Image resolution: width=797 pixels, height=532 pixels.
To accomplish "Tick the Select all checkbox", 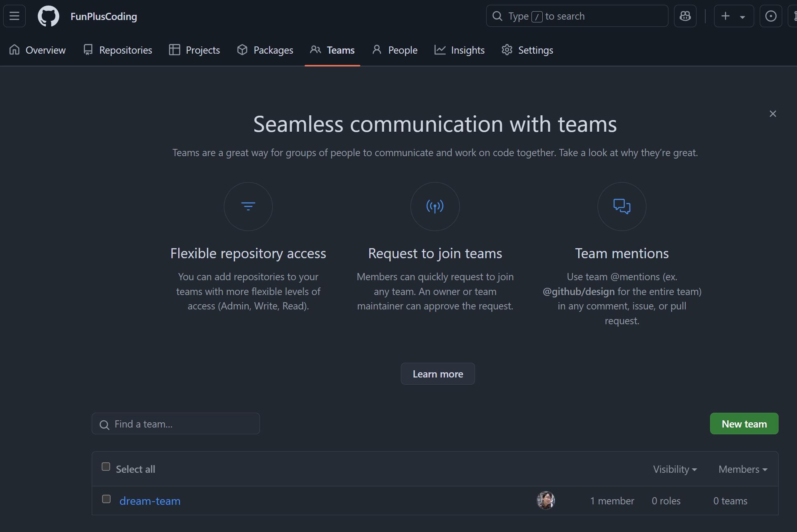I will (x=106, y=467).
